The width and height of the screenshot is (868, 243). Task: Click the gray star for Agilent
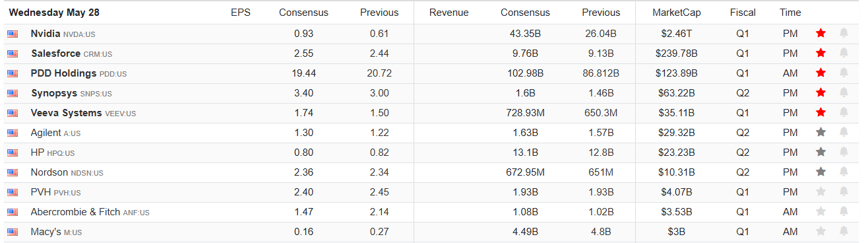coord(821,132)
